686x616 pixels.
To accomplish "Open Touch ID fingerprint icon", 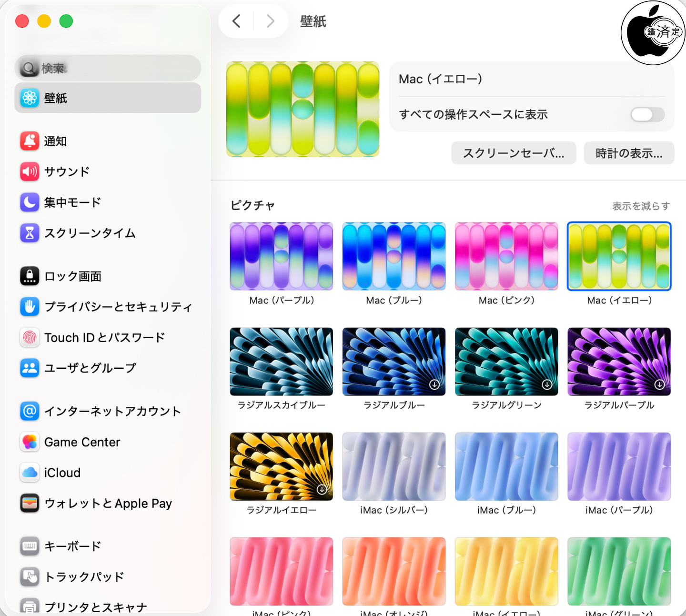I will pos(30,337).
